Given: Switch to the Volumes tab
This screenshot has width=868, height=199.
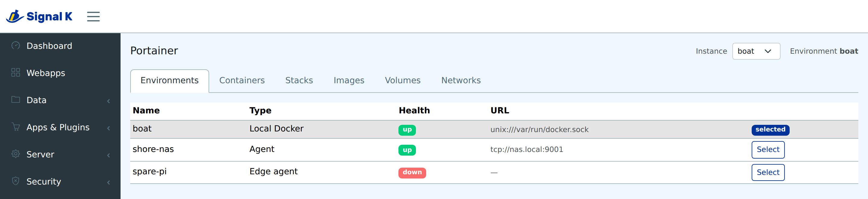Looking at the screenshot, I should point(403,81).
